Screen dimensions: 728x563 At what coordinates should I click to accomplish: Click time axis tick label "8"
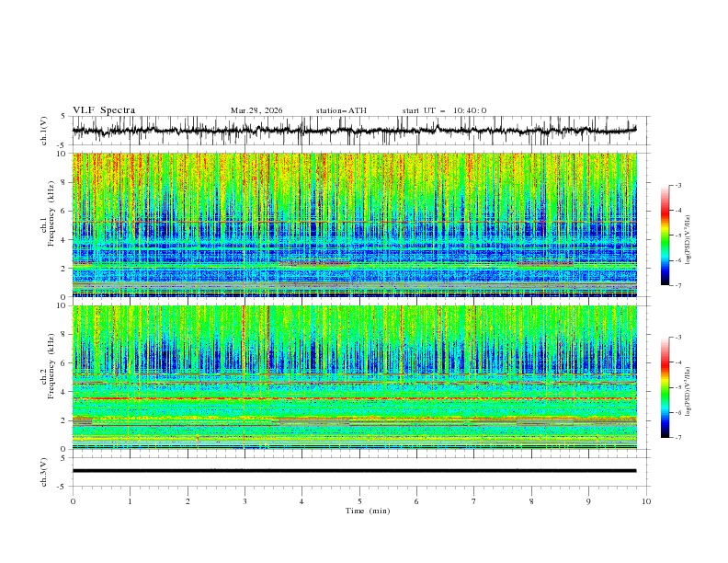[x=531, y=501]
